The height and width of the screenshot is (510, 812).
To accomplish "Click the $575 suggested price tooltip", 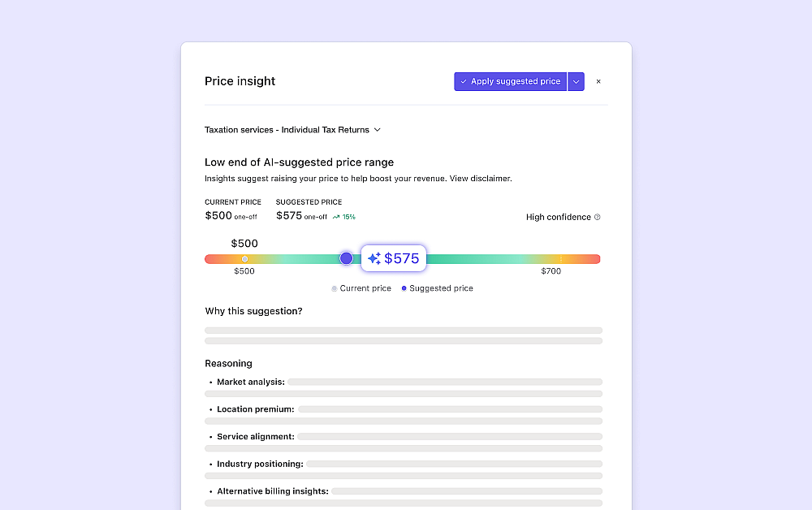I will (394, 258).
